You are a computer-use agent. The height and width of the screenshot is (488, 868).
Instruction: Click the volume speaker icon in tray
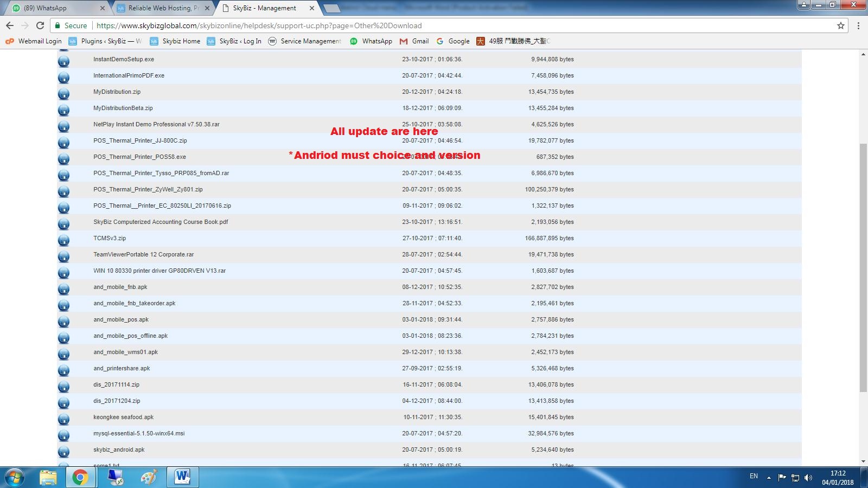tap(808, 478)
